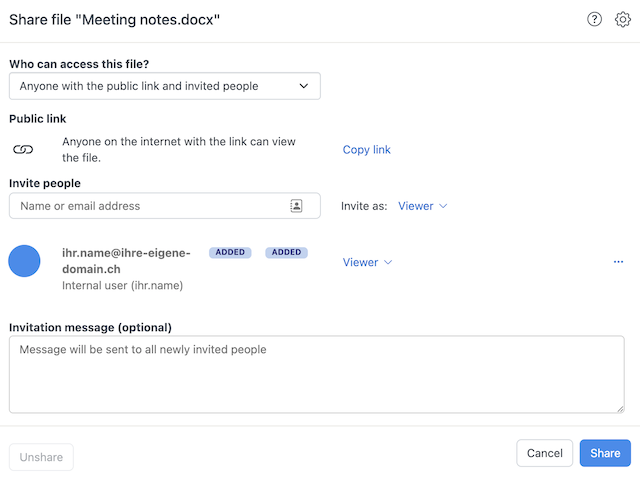
Task: Click the Unshare button
Action: [x=41, y=457]
